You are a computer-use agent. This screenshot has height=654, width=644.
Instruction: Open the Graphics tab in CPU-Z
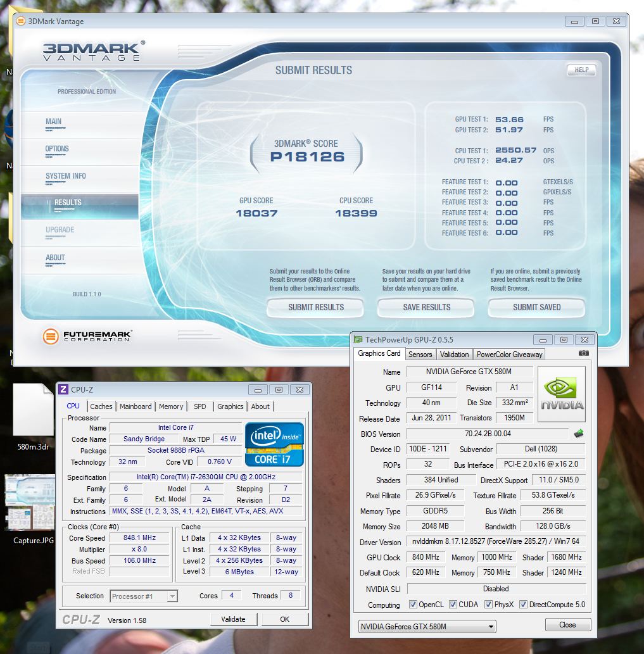[230, 406]
